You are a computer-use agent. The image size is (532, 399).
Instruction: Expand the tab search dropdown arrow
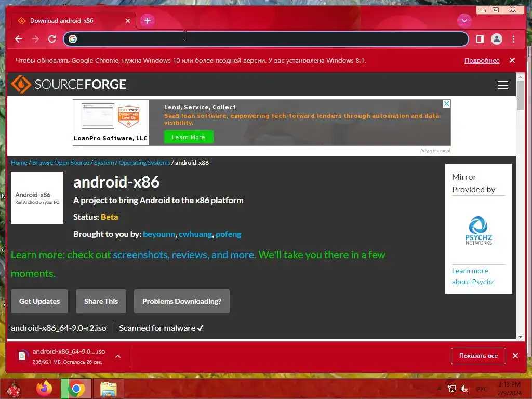pos(464,21)
